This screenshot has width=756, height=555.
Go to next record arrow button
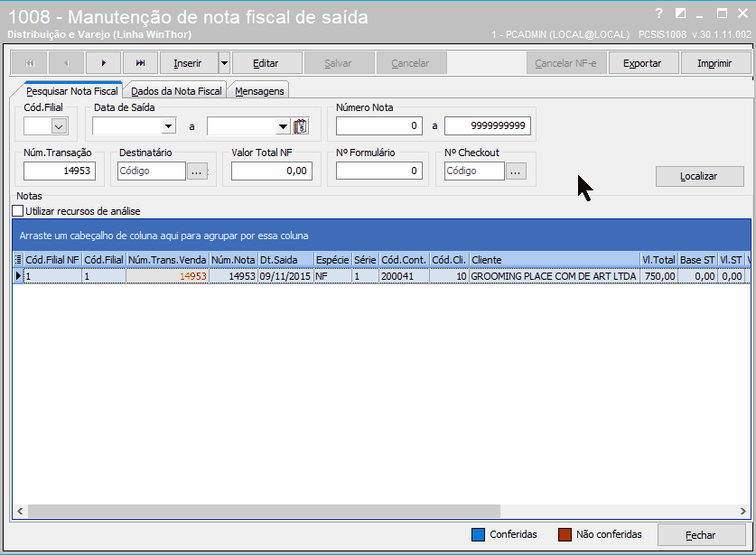click(104, 63)
